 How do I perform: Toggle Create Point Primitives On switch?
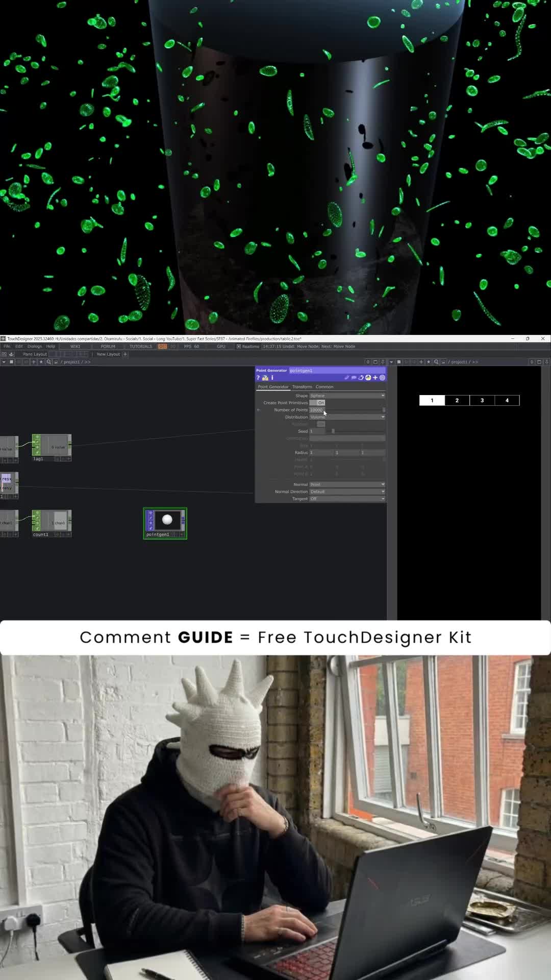tap(317, 403)
